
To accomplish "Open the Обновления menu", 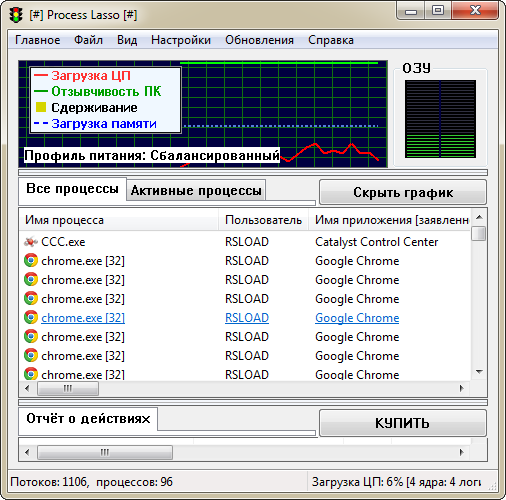I will (x=259, y=40).
